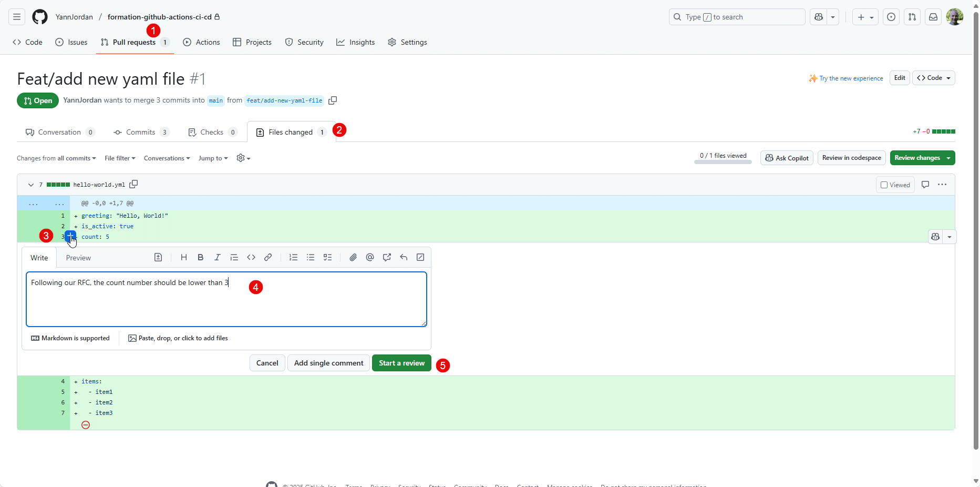Mention a user with the @ icon
The image size is (980, 487).
(x=370, y=257)
